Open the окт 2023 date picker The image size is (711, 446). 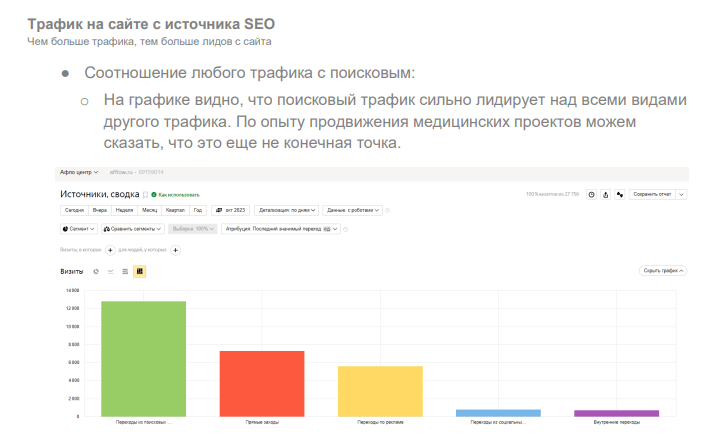pyautogui.click(x=230, y=210)
